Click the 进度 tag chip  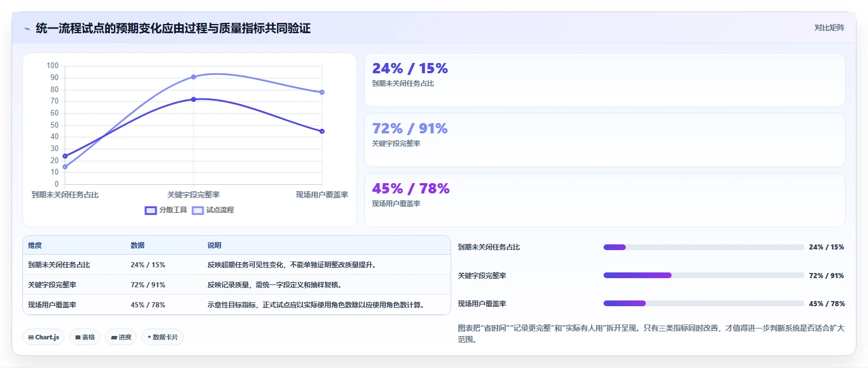point(121,337)
